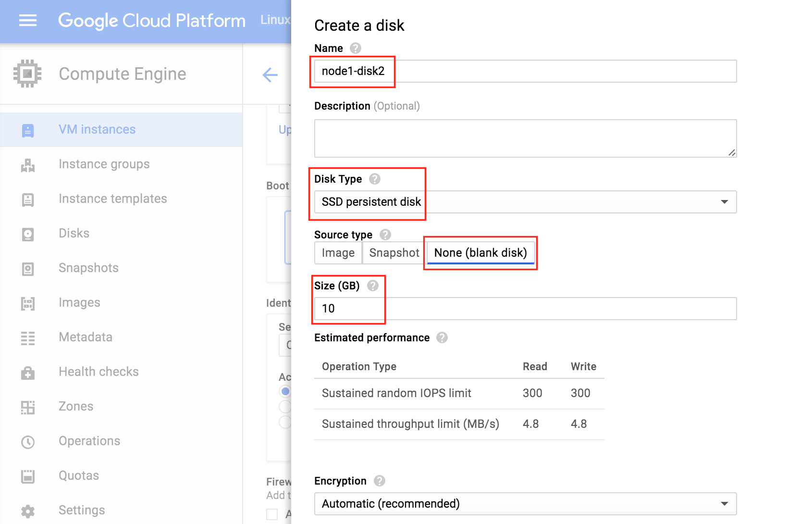The width and height of the screenshot is (812, 524).
Task: Click the Create a disk heading
Action: pos(359,25)
